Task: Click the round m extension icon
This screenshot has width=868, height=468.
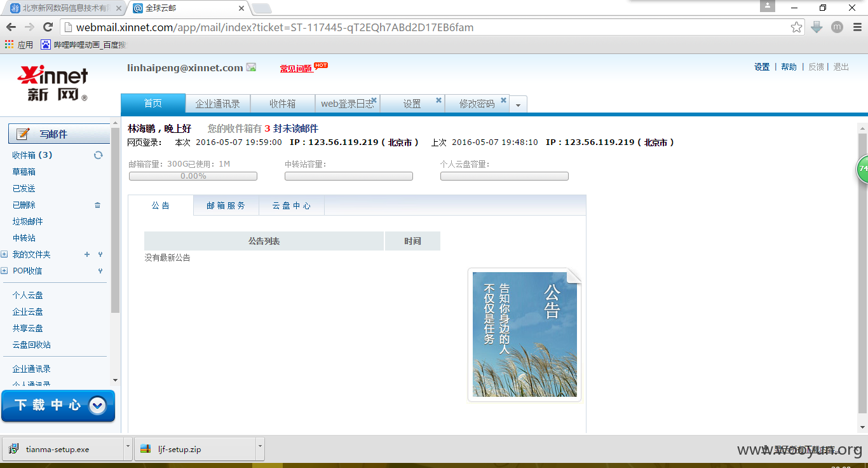Action: point(837,27)
